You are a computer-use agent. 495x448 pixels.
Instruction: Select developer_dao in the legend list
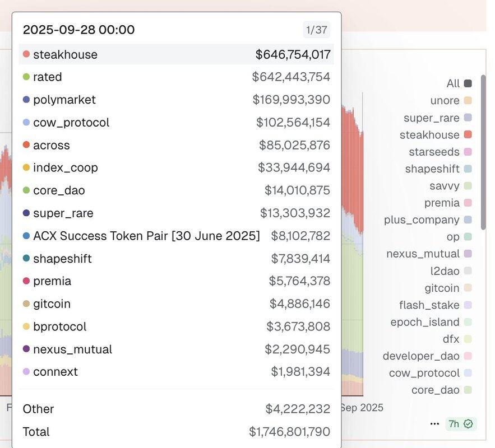click(x=427, y=356)
